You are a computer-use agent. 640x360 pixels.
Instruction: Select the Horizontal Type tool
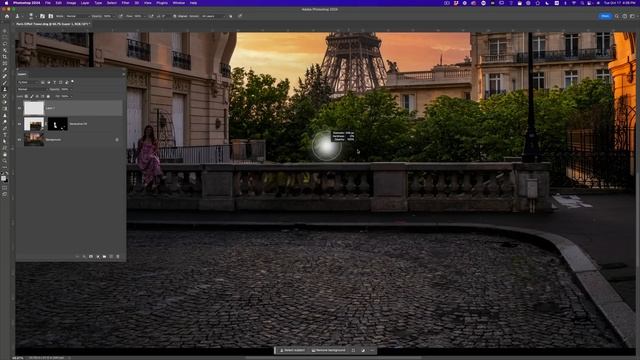[x=5, y=135]
